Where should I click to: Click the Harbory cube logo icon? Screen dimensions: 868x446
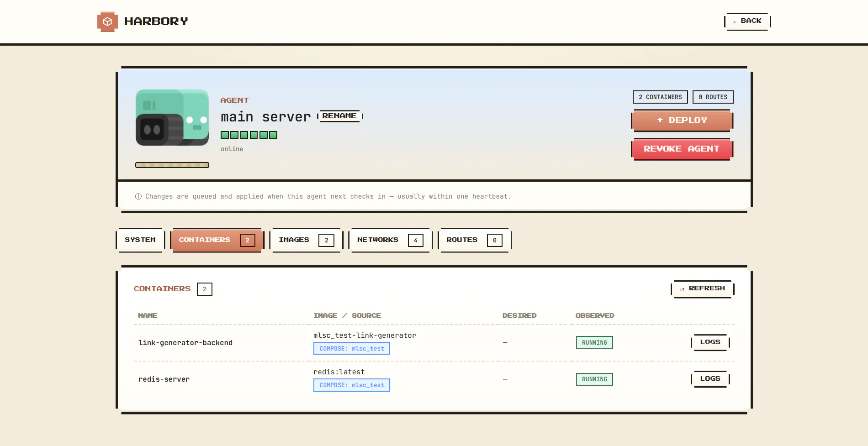point(107,21)
